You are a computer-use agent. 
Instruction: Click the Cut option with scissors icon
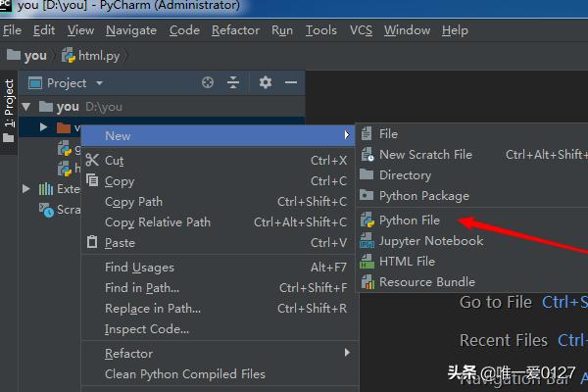114,161
